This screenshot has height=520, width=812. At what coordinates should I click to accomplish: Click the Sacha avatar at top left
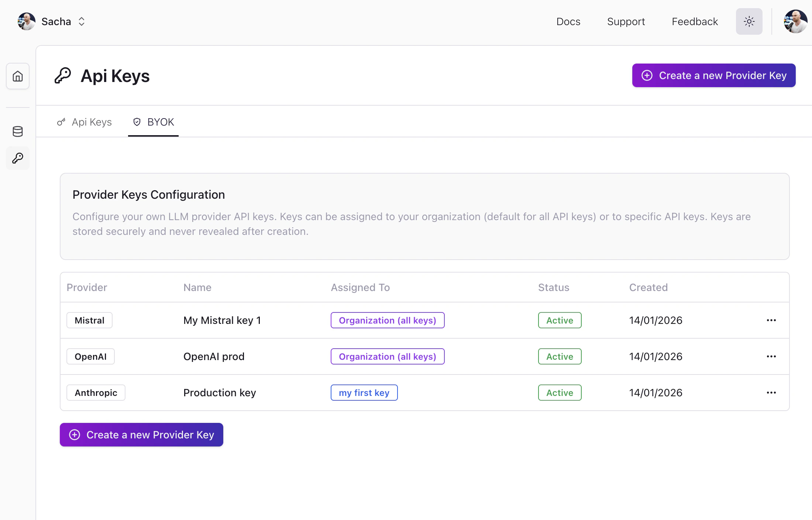click(x=27, y=21)
